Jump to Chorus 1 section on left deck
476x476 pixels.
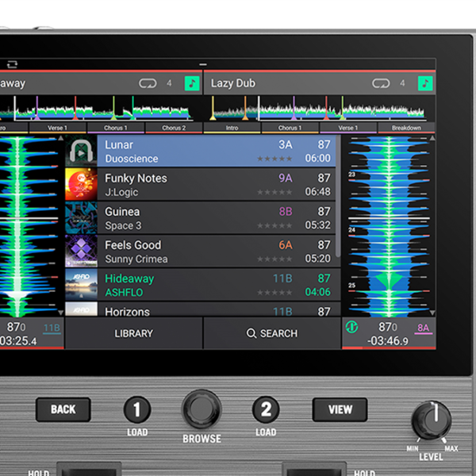click(x=115, y=128)
